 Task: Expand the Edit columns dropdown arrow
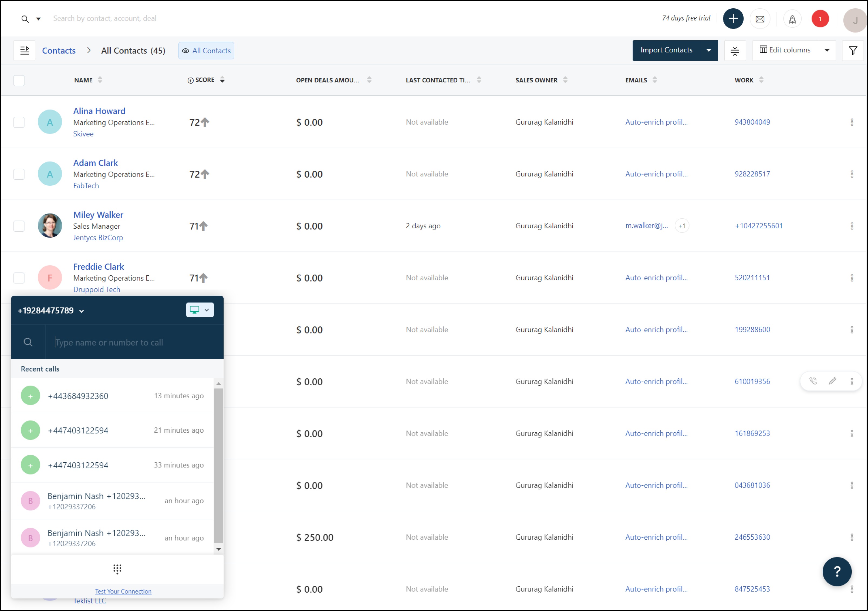(827, 50)
